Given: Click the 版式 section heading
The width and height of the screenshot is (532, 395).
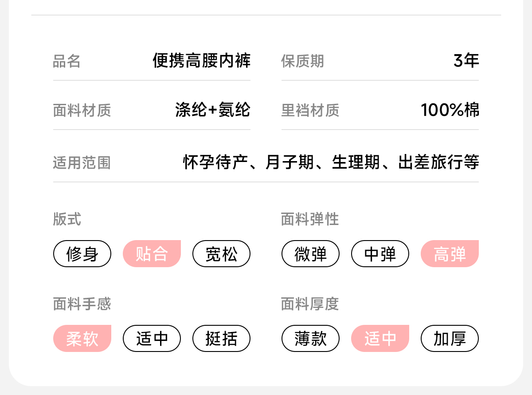Looking at the screenshot, I should point(67,219).
